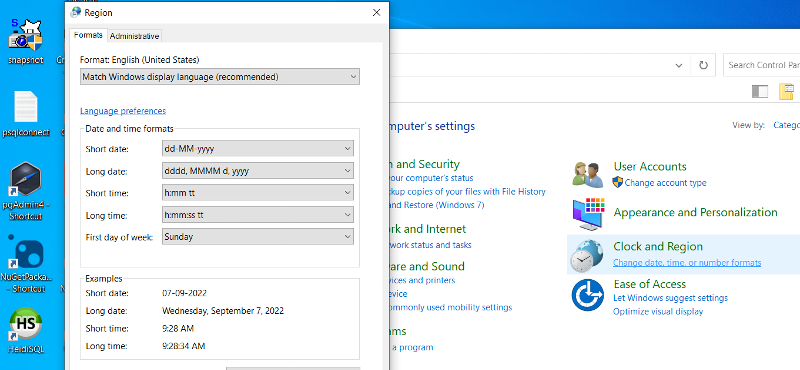This screenshot has width=800, height=370.
Task: Open the Language preferences link
Action: pos(123,111)
